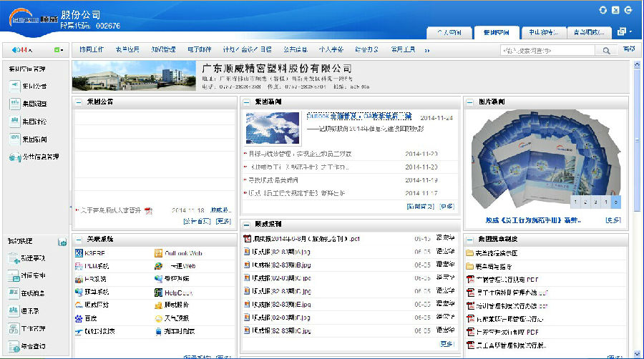The width and height of the screenshot is (644, 359).
Task: Click the 更多 link under 图片新闻
Action: 613,220
